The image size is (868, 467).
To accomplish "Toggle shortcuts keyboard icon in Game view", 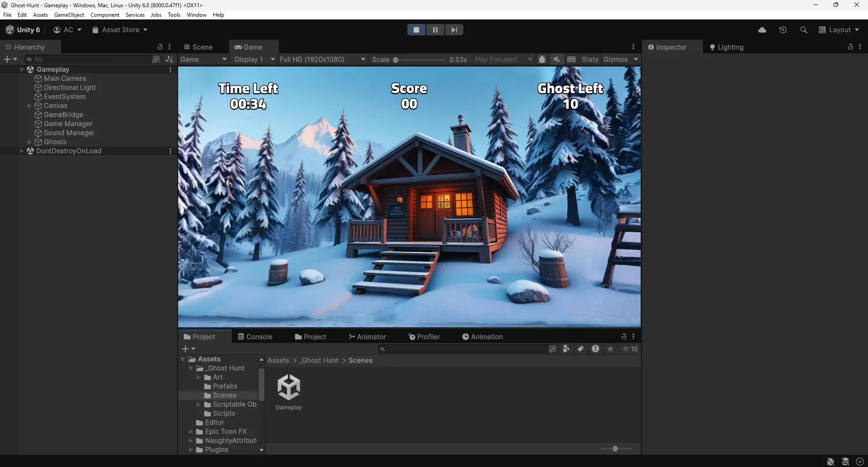I will (571, 59).
